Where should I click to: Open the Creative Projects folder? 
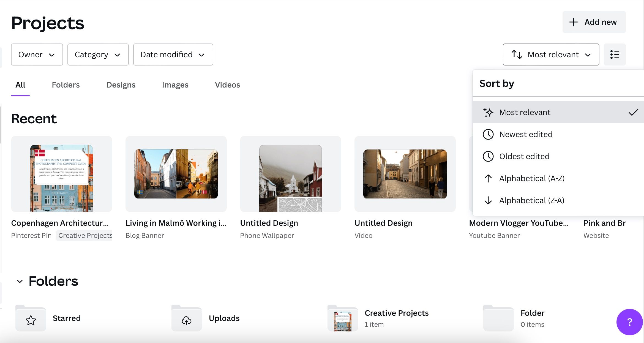coord(397,313)
